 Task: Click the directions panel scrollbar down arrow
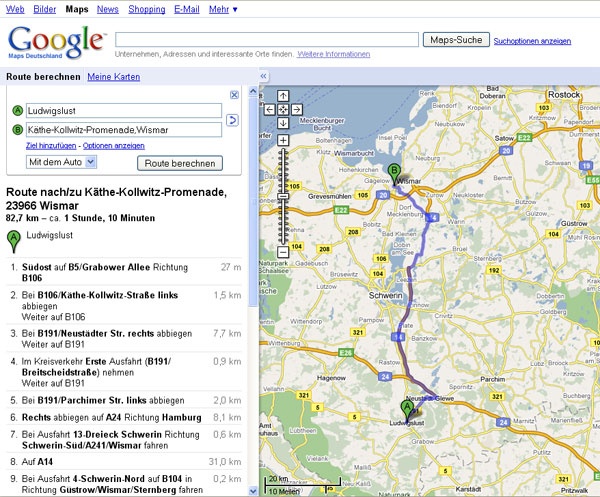pyautogui.click(x=253, y=491)
